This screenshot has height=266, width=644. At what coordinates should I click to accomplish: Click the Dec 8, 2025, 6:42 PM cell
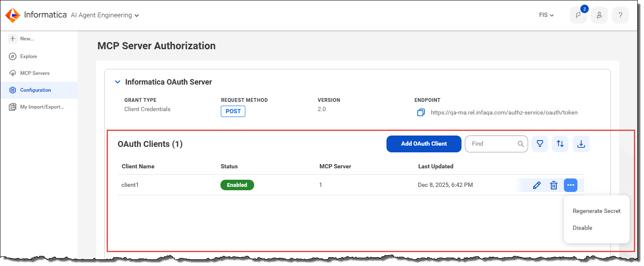[445, 185]
